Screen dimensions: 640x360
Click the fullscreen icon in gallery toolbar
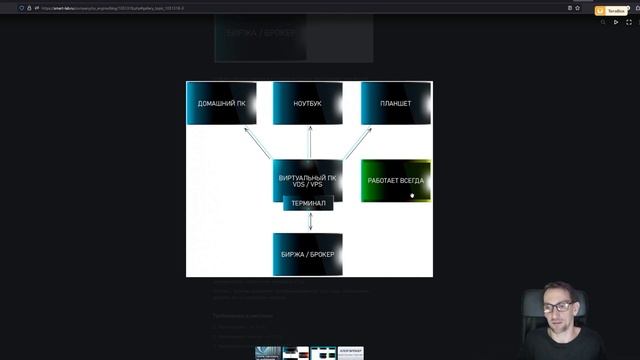coord(629,22)
